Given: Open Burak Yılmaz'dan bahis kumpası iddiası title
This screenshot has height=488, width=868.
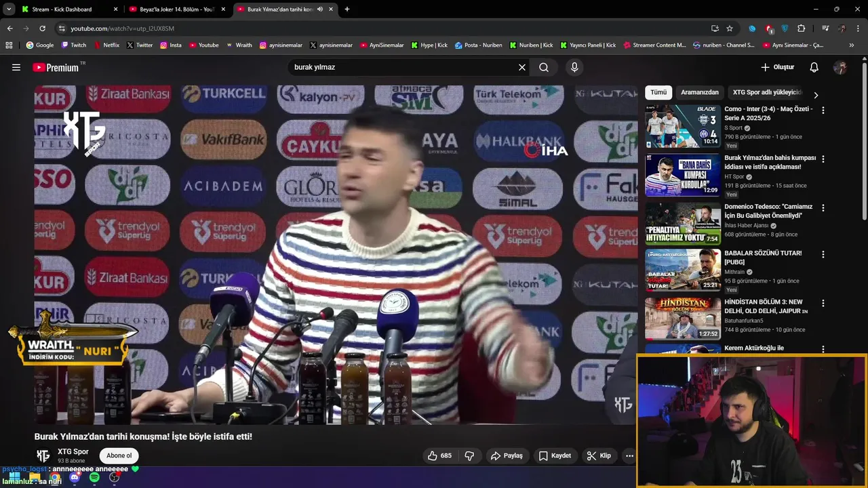Looking at the screenshot, I should (x=770, y=162).
